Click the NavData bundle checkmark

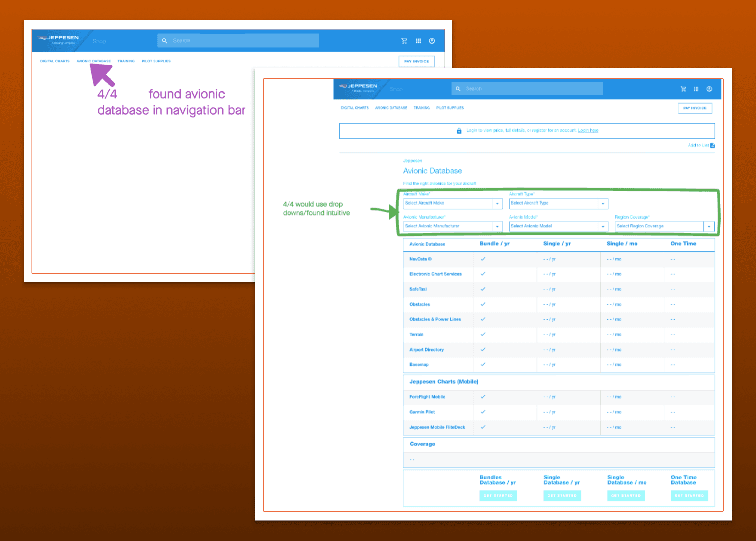(x=483, y=259)
